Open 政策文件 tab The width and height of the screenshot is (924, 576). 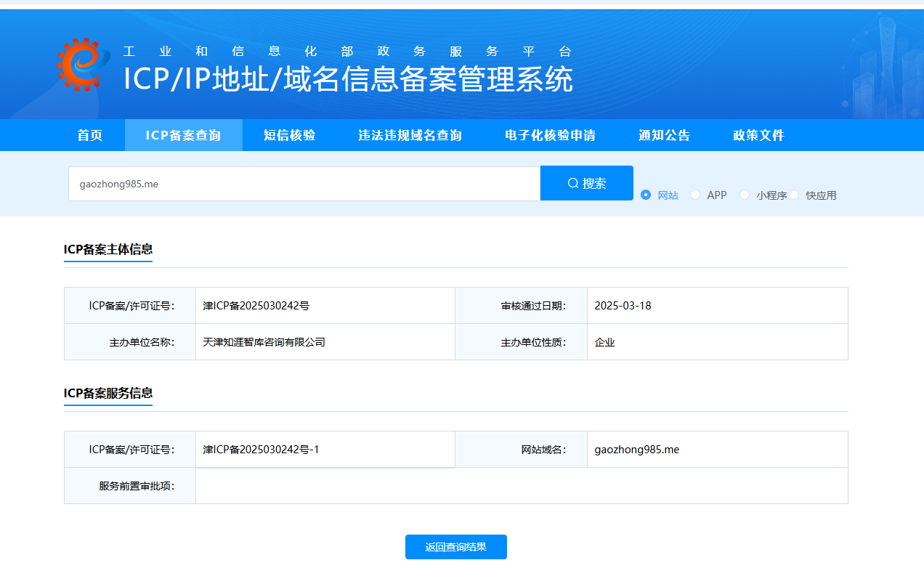click(x=758, y=135)
